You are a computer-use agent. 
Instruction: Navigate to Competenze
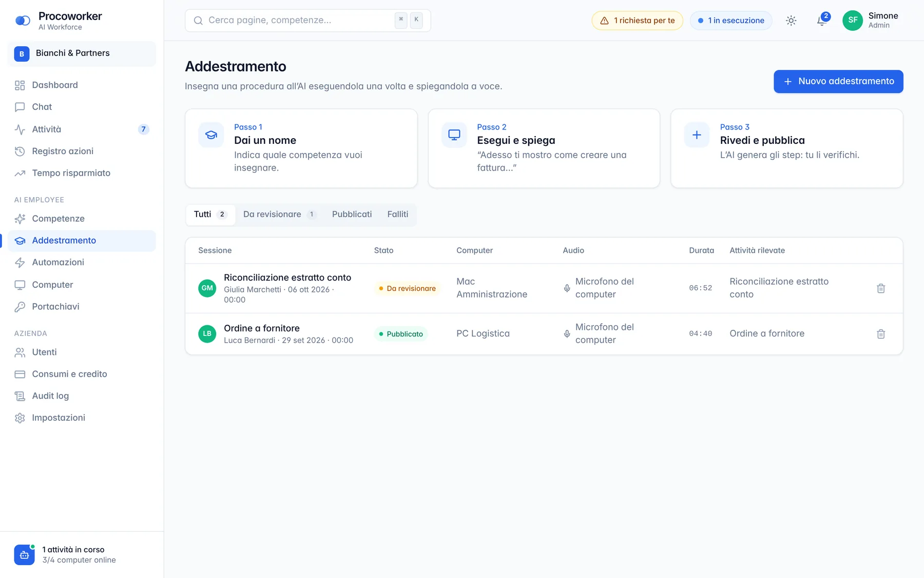tap(82, 219)
